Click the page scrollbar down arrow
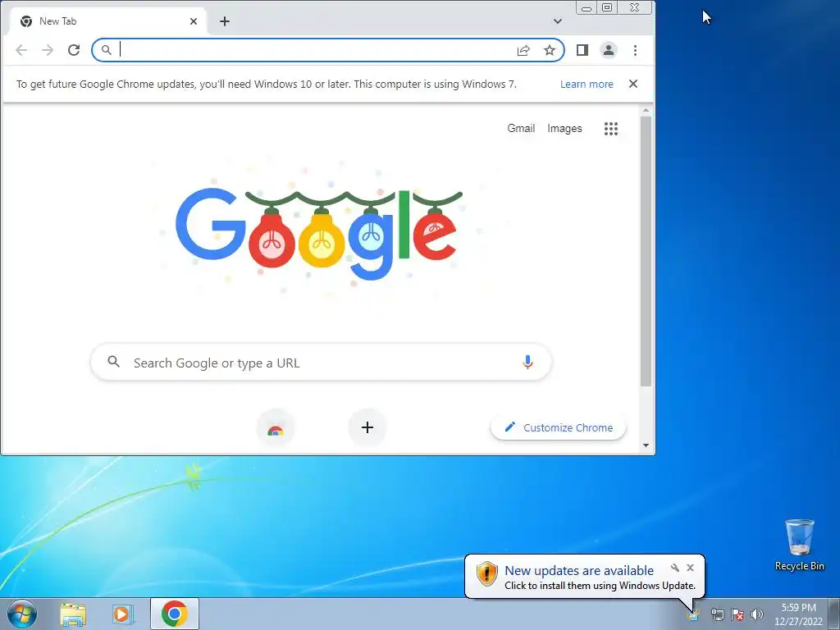 [x=646, y=445]
